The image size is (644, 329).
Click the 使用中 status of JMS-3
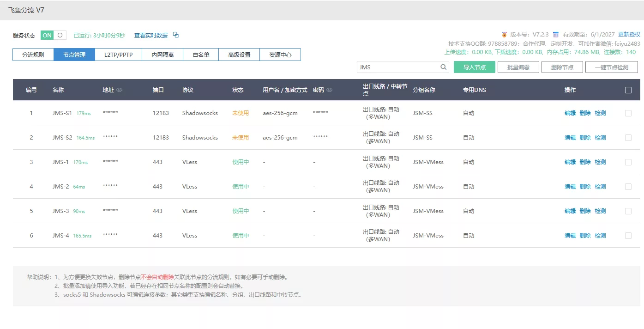pyautogui.click(x=241, y=211)
